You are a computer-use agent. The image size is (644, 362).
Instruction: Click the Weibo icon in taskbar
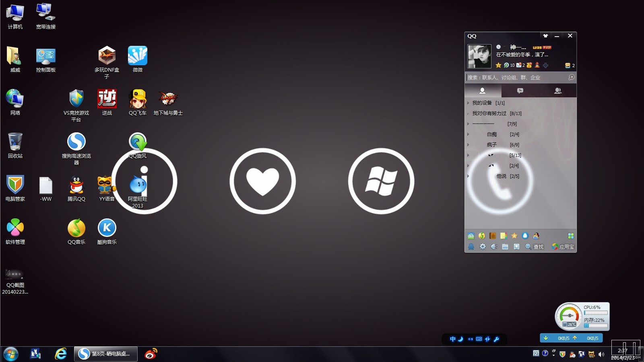tap(151, 354)
